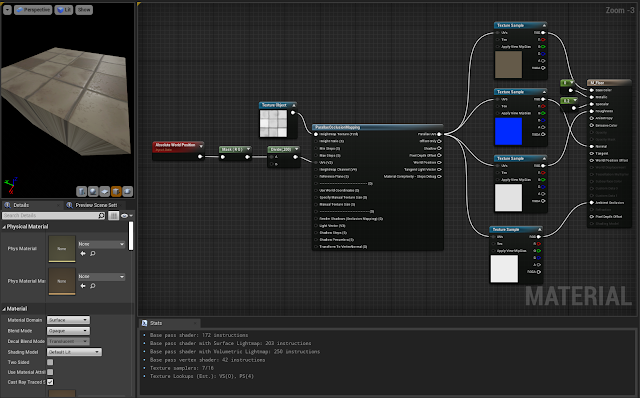Click the Pixel Depth Offset output pin on ParallaxOcclusionMapping
This screenshot has height=398, width=640.
pyautogui.click(x=439, y=155)
